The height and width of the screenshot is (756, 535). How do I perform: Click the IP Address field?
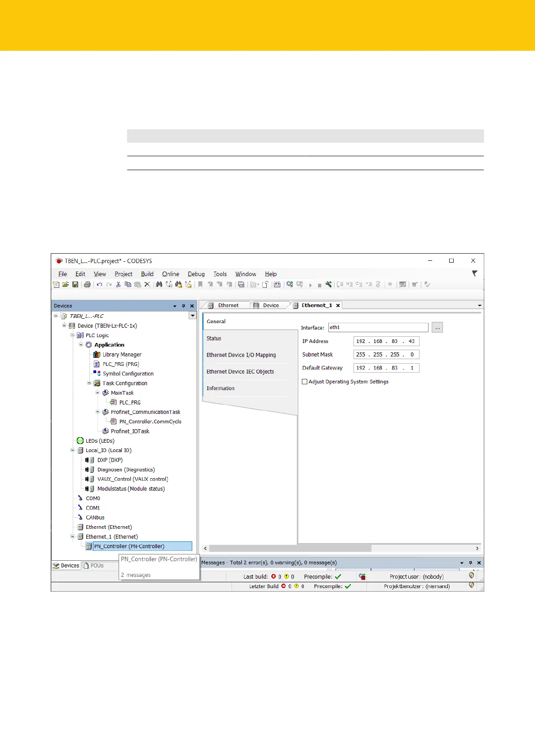click(x=386, y=341)
